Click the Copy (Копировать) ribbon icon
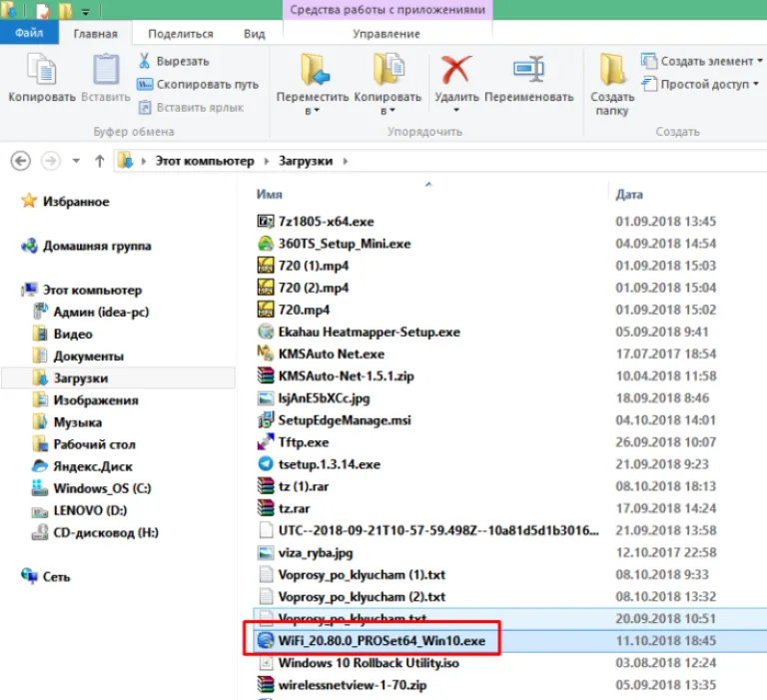Viewport: 767px width, 700px height. pyautogui.click(x=42, y=69)
